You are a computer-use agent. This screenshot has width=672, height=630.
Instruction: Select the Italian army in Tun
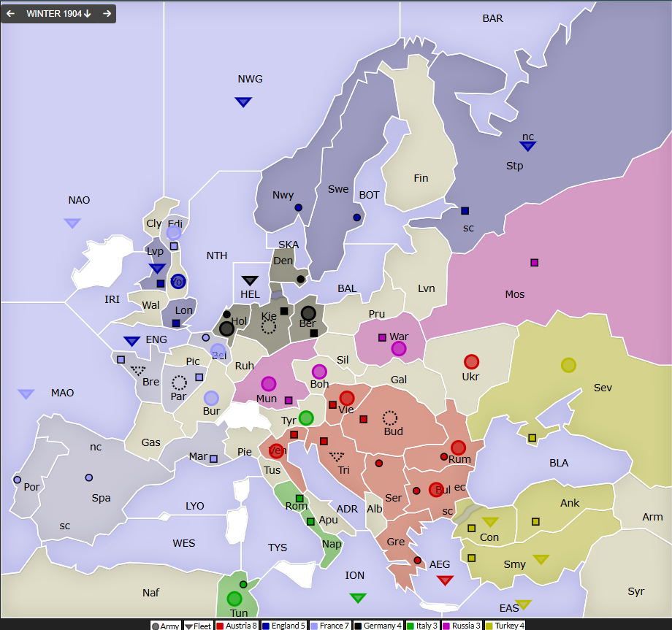pyautogui.click(x=234, y=599)
